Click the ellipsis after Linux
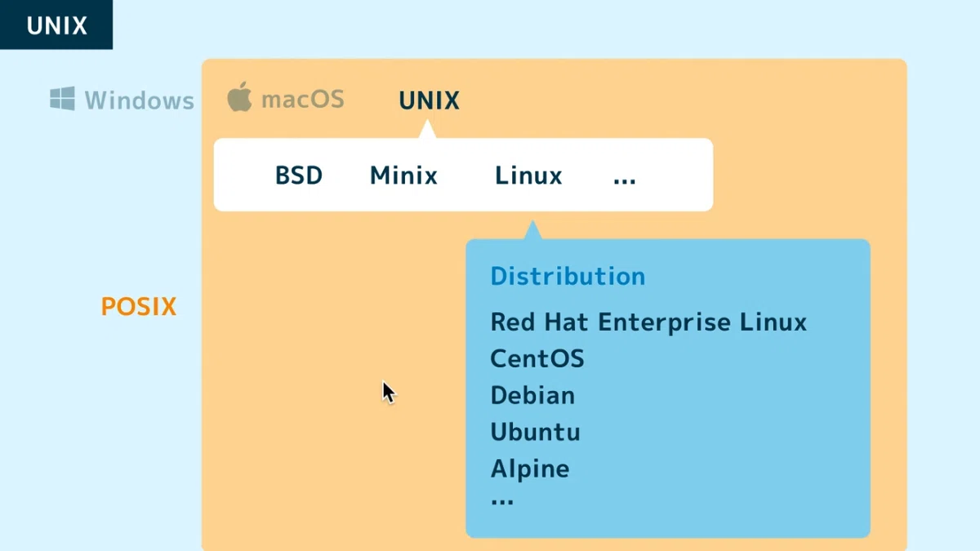Screen dimensions: 980x551 point(625,181)
